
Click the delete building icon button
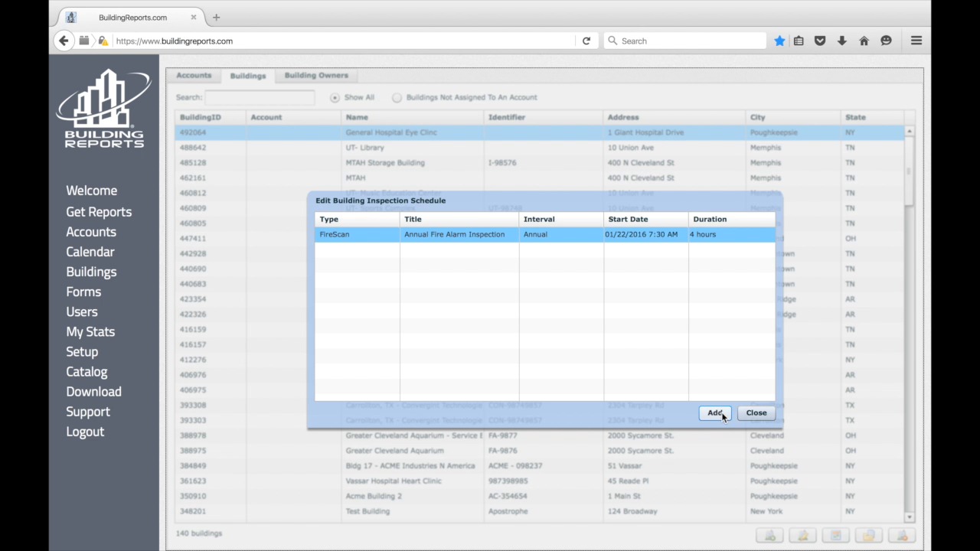[x=902, y=536]
